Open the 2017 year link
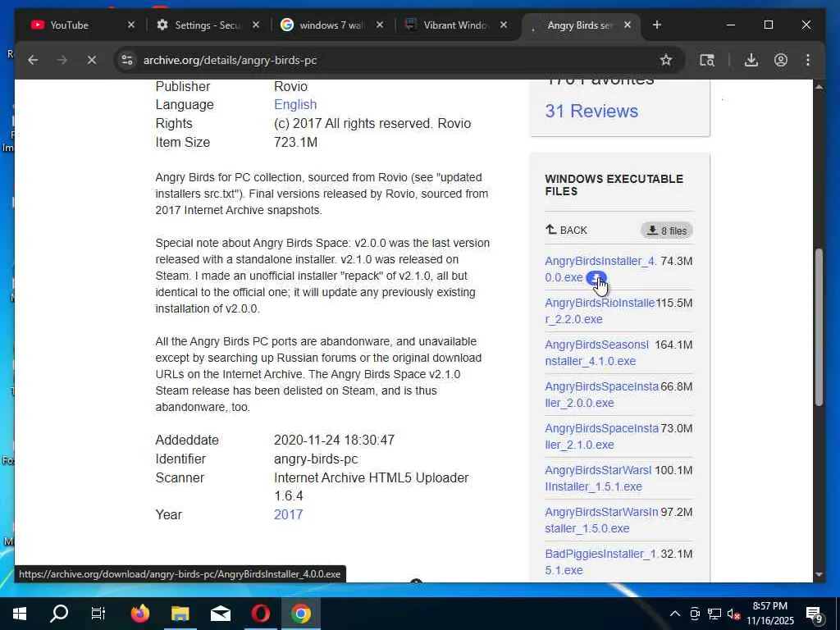This screenshot has width=840, height=630. [288, 514]
